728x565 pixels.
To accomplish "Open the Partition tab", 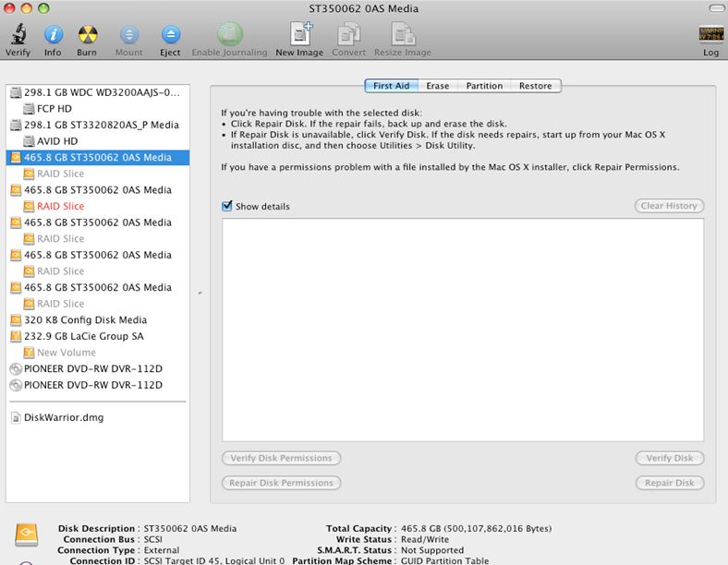I will tap(484, 86).
